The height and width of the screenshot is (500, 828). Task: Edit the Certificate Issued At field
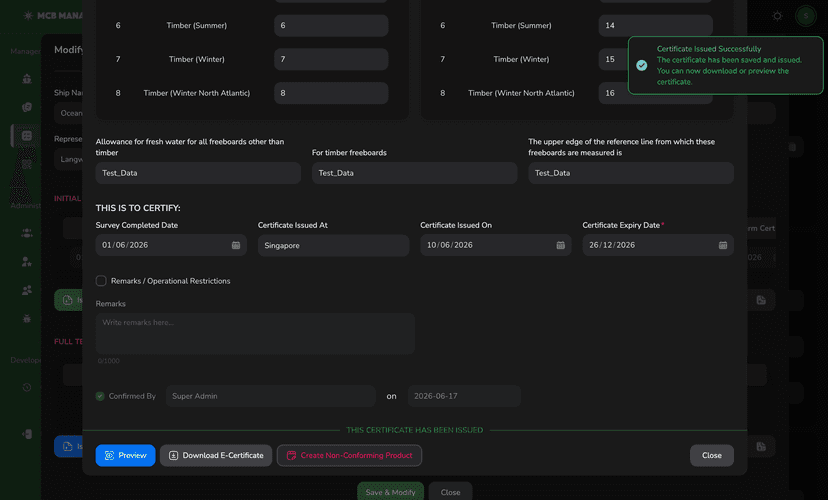[333, 245]
